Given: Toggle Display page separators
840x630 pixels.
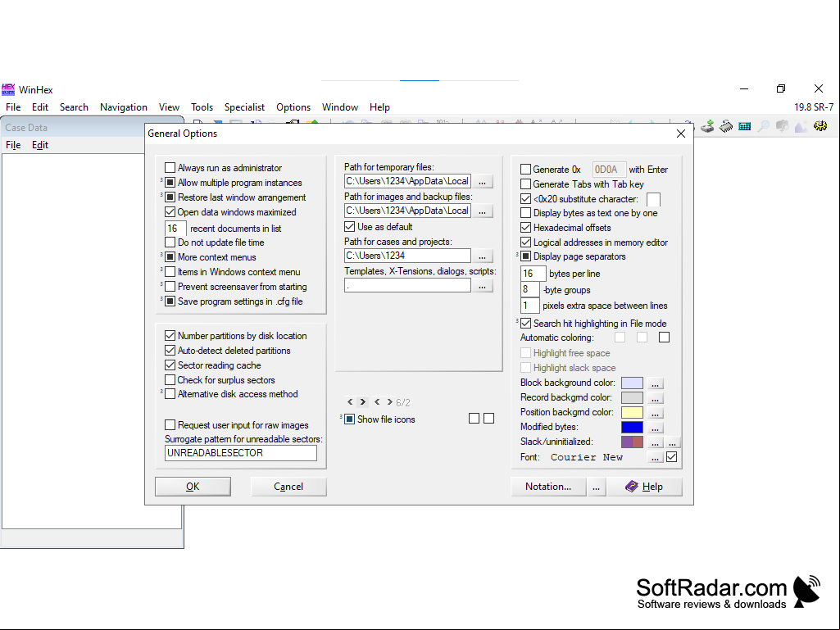Looking at the screenshot, I should (525, 256).
